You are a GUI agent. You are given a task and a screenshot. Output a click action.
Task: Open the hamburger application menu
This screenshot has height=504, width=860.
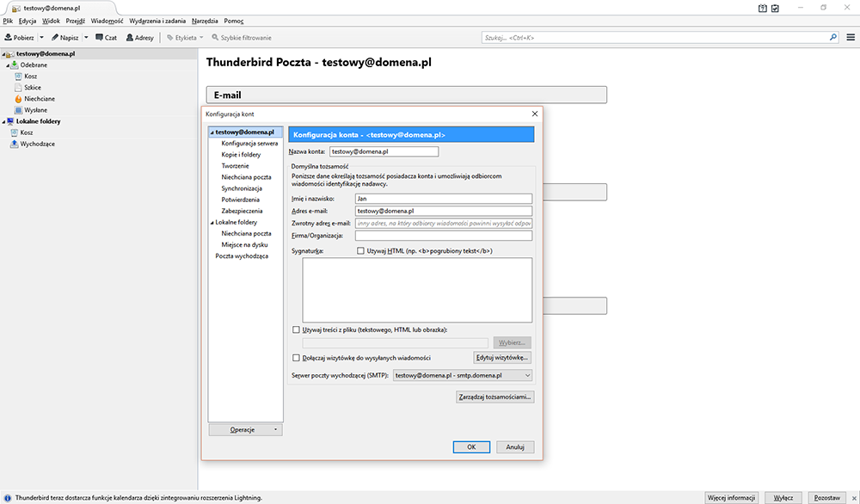tap(851, 37)
